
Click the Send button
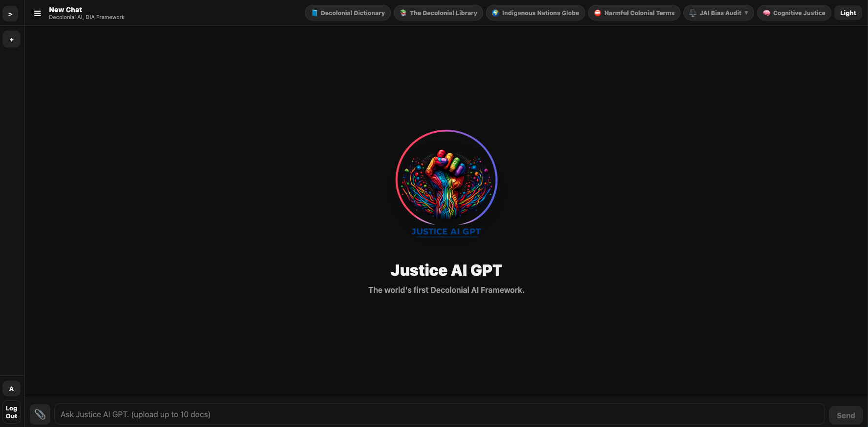pyautogui.click(x=846, y=415)
